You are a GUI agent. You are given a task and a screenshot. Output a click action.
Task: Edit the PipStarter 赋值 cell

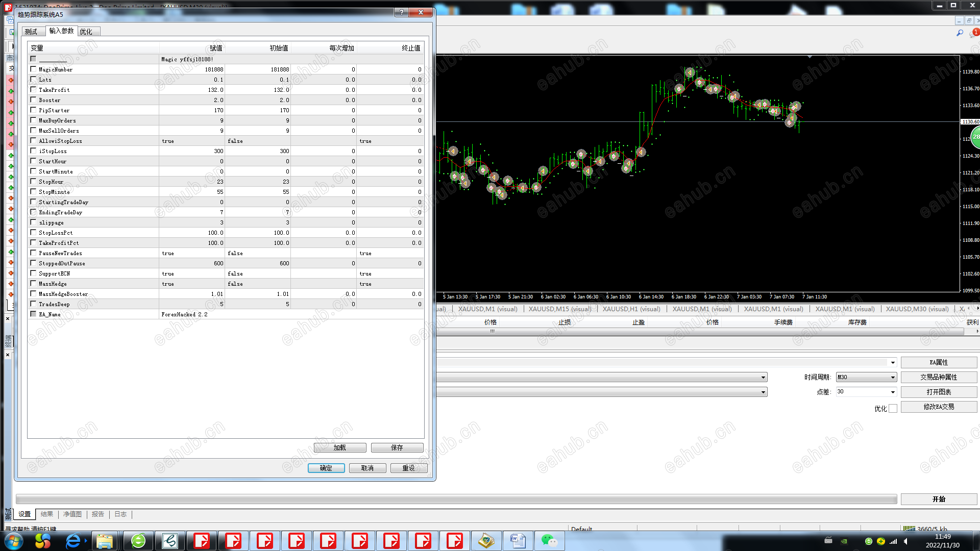[192, 110]
